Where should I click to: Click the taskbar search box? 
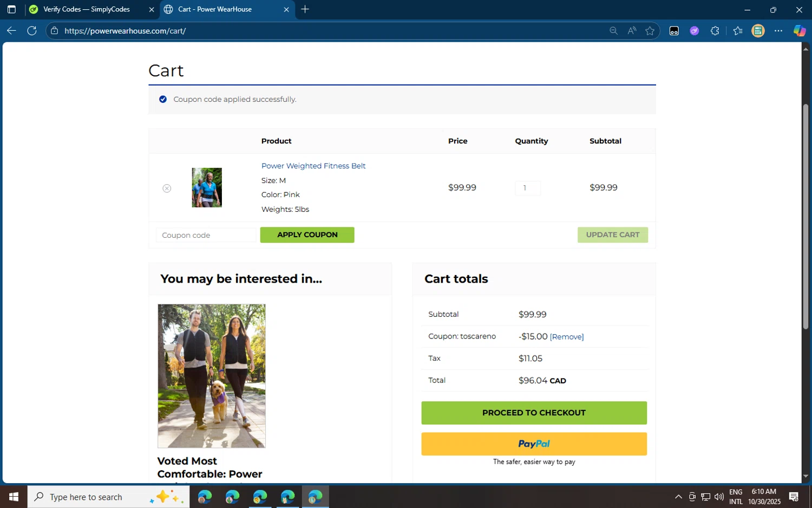[x=108, y=497]
